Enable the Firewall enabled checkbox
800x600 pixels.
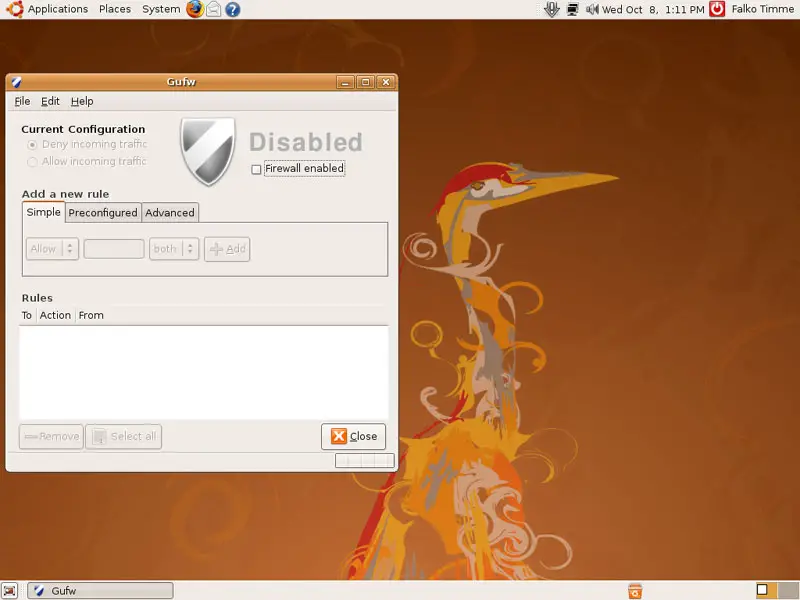(256, 169)
